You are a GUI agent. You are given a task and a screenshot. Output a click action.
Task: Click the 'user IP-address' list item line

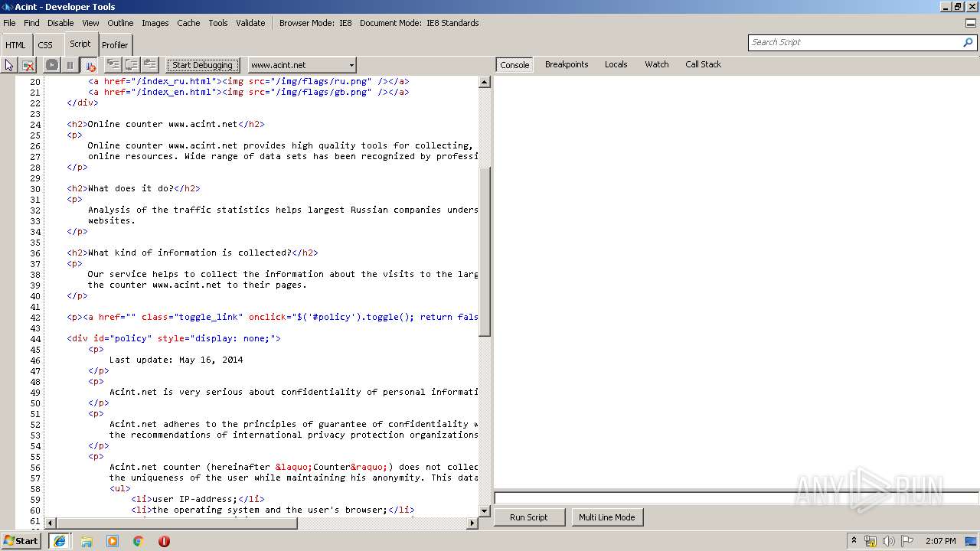pyautogui.click(x=198, y=499)
